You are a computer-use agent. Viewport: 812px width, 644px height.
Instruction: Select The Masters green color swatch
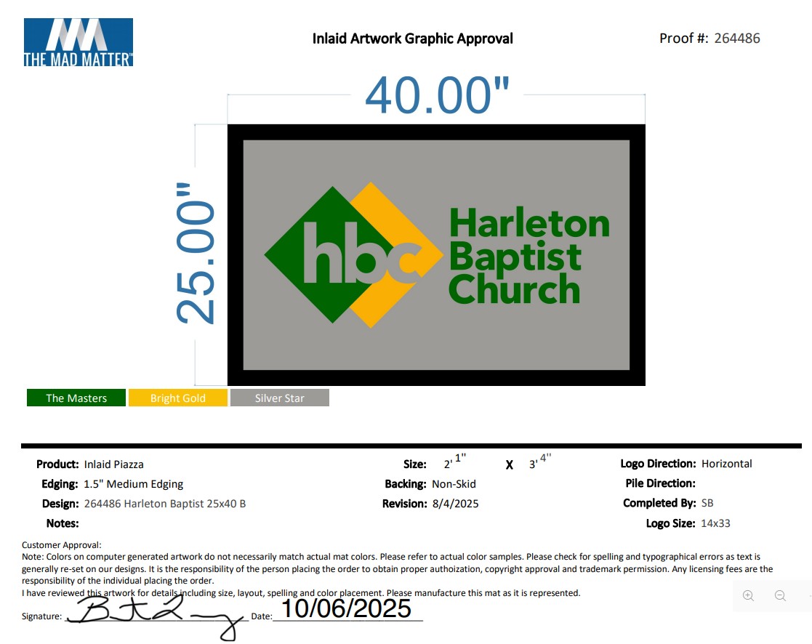pyautogui.click(x=76, y=398)
